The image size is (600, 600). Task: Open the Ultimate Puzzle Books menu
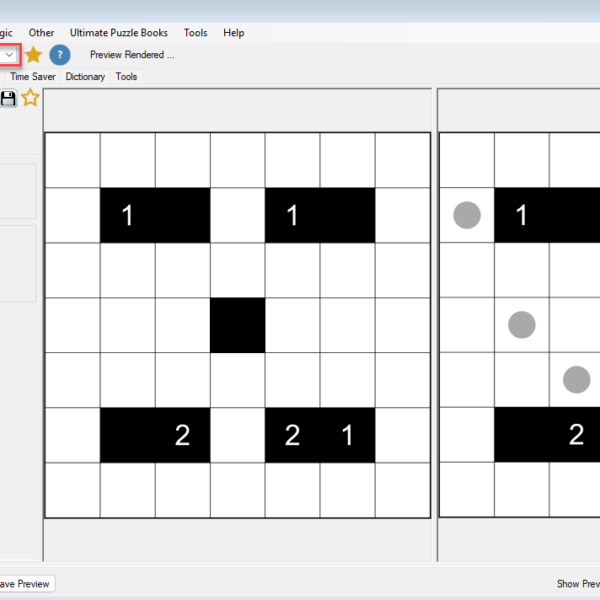coord(119,33)
